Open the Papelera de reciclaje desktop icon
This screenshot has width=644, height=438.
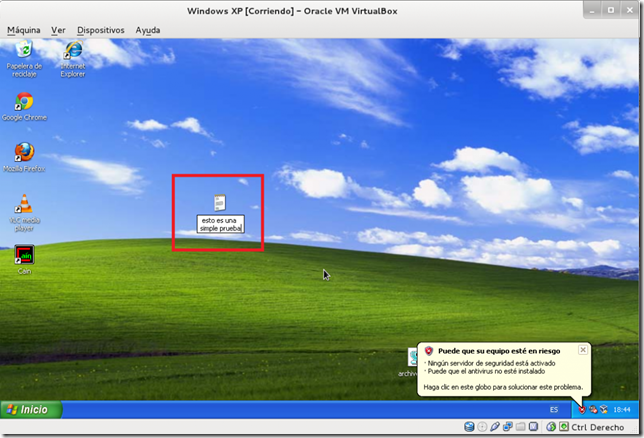24,58
